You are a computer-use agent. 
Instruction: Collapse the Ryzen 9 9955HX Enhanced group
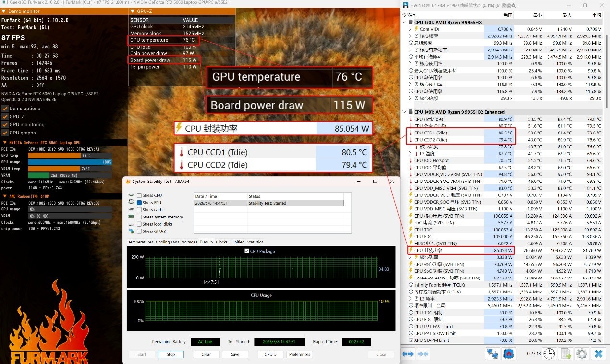pos(404,112)
